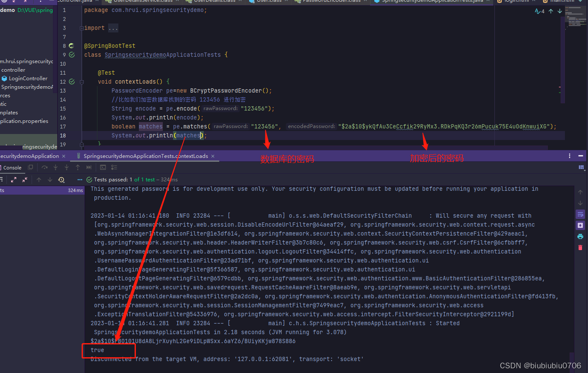Click line number 15 in the gutter
588x373 pixels.
pos(63,108)
